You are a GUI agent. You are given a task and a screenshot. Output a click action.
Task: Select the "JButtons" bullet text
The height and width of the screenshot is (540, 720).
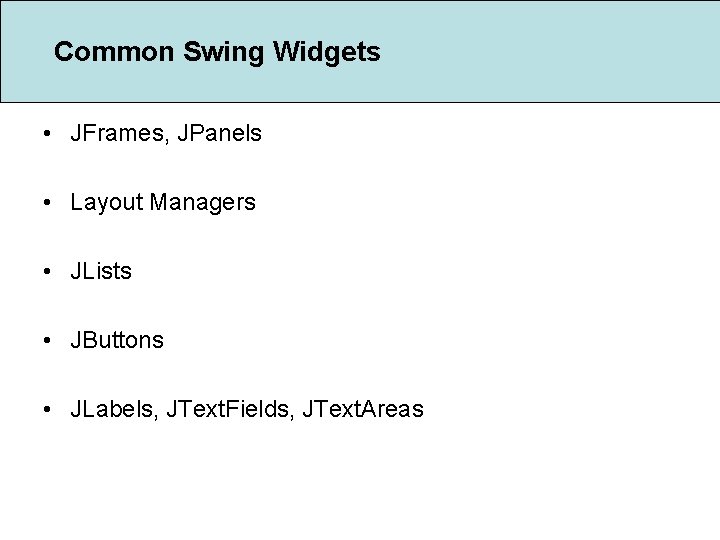coord(117,340)
